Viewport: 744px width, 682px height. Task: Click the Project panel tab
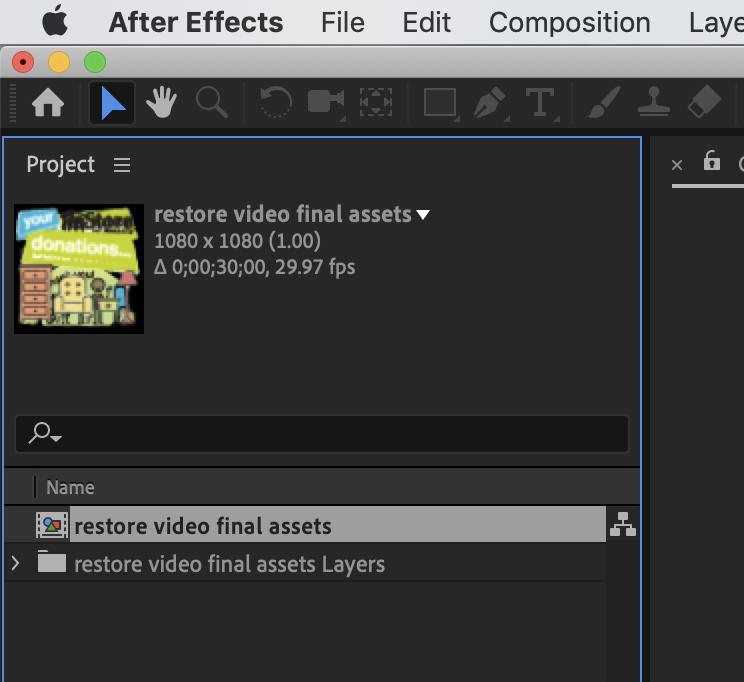pyautogui.click(x=61, y=165)
